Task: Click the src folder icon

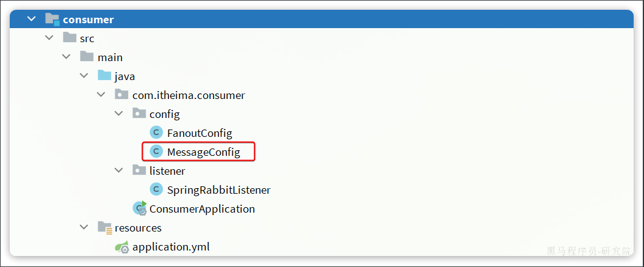Action: click(x=70, y=38)
